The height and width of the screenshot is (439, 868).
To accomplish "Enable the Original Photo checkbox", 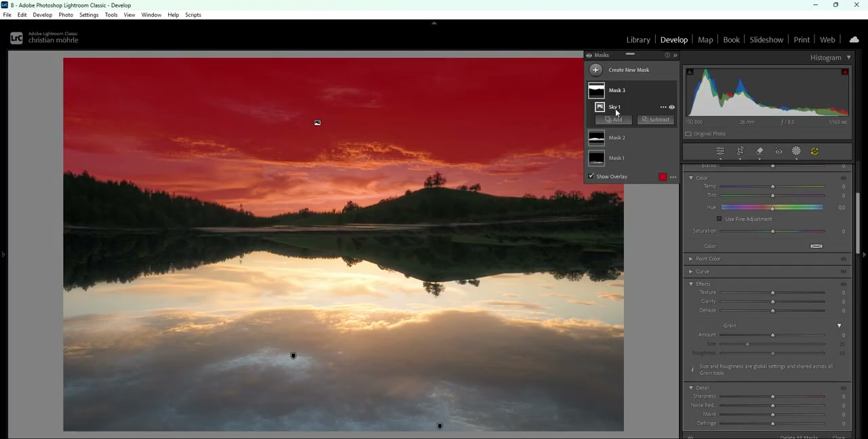I will 688,134.
